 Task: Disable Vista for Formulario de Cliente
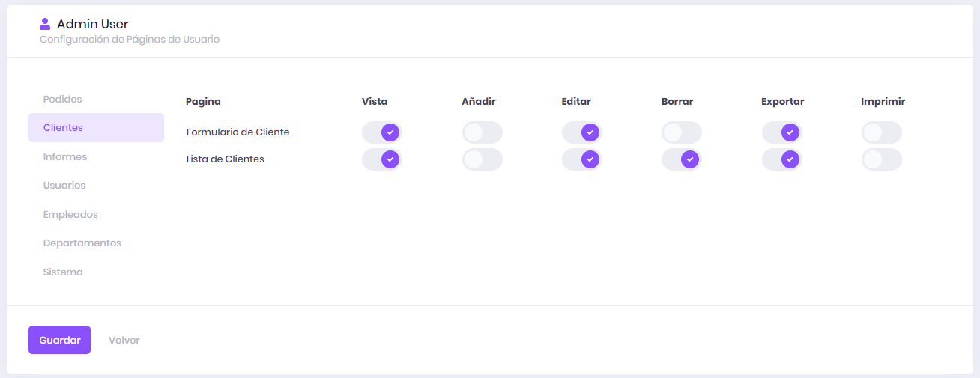pyautogui.click(x=382, y=132)
